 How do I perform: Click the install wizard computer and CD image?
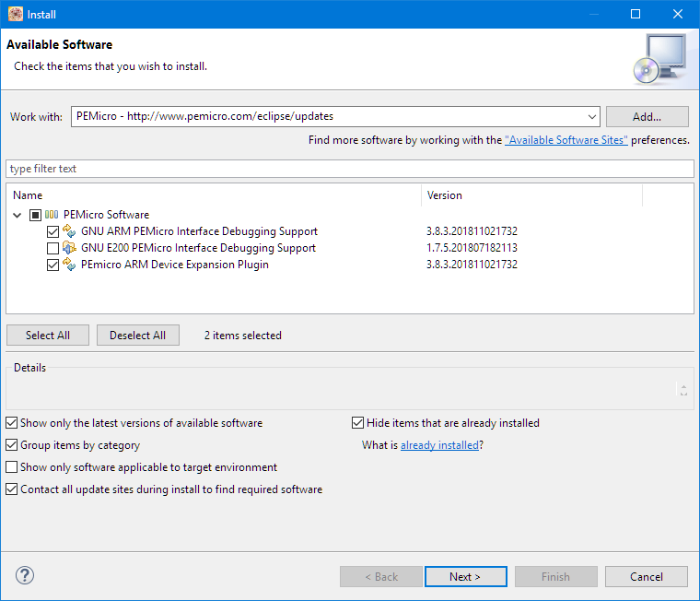659,59
